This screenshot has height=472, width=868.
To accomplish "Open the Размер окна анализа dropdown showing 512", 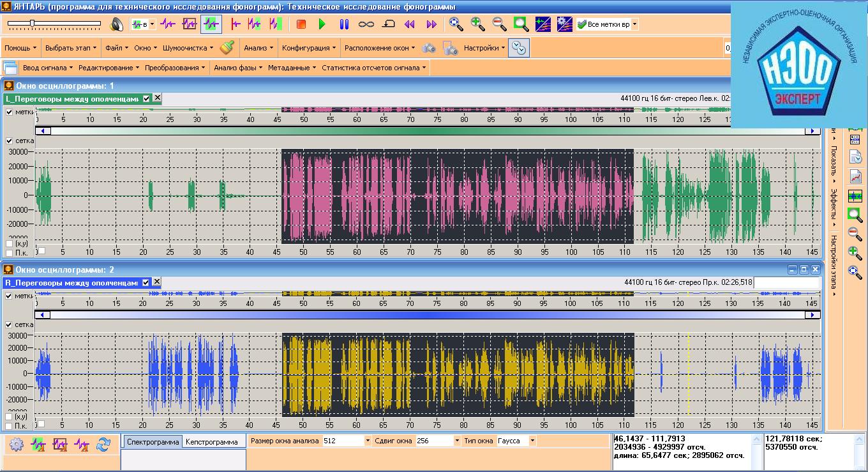I will pos(368,441).
